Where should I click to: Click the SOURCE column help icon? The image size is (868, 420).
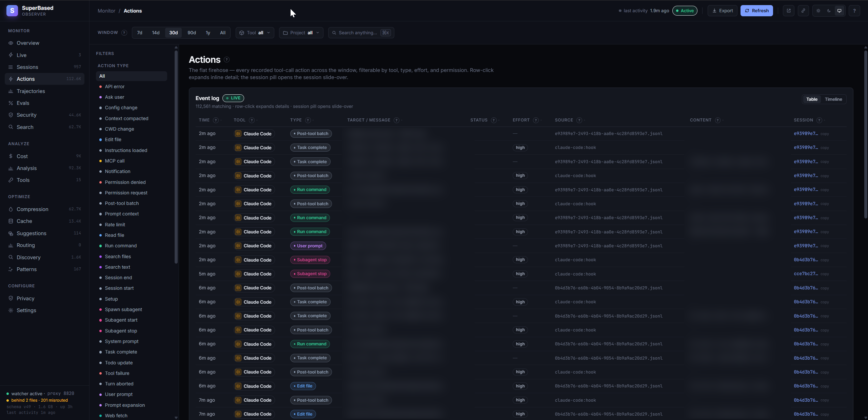click(579, 120)
